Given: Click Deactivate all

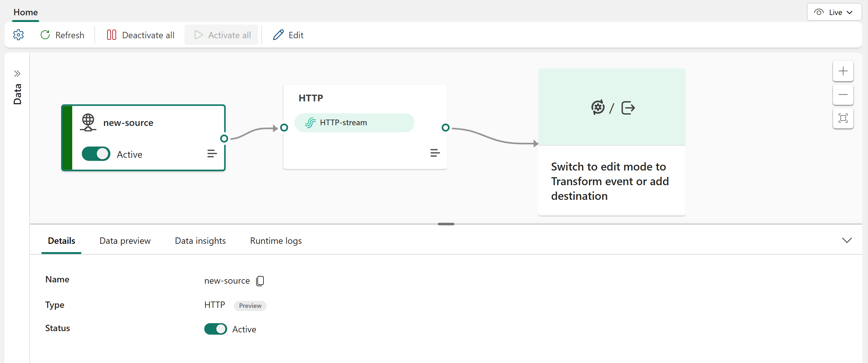Looking at the screenshot, I should coord(139,35).
